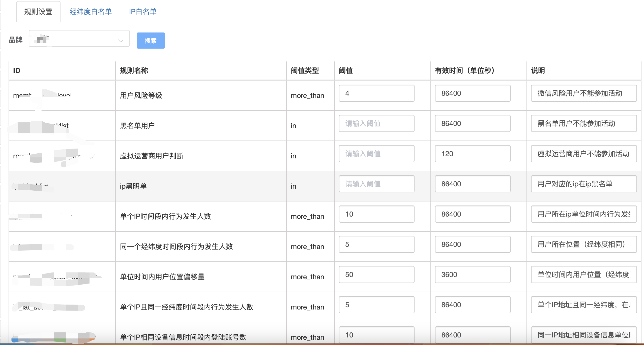Edit threshold 5 for 同一个经纬度时间段内行为发生人数
644x345 pixels.
pos(376,244)
